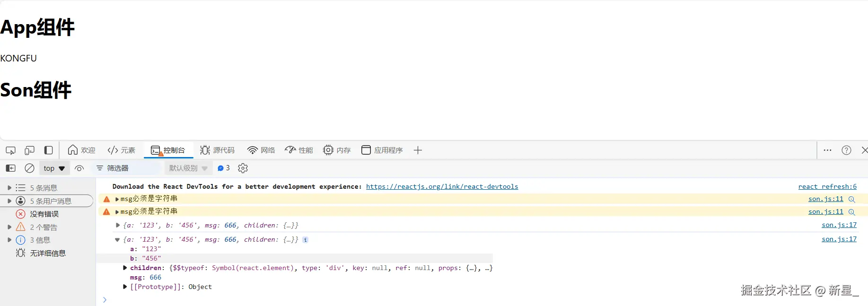Open console settings gear icon
Screen dimensions: 868x306
point(243,168)
